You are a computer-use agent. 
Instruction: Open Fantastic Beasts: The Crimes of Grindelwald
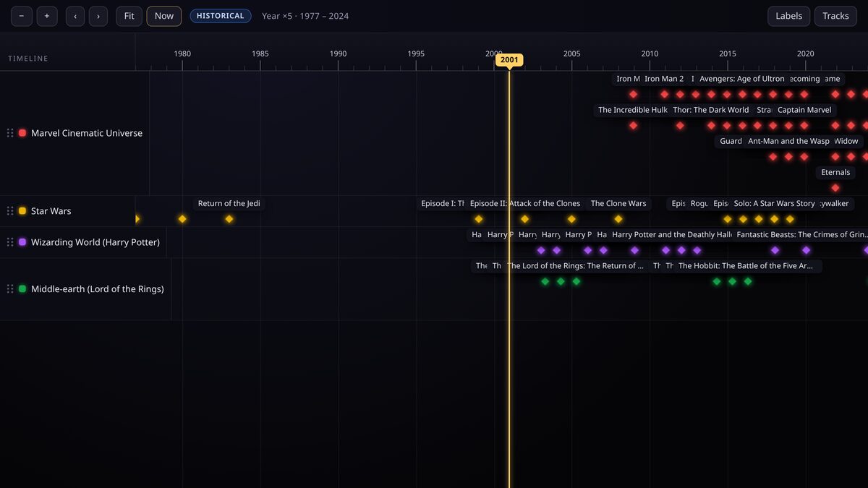(801, 234)
